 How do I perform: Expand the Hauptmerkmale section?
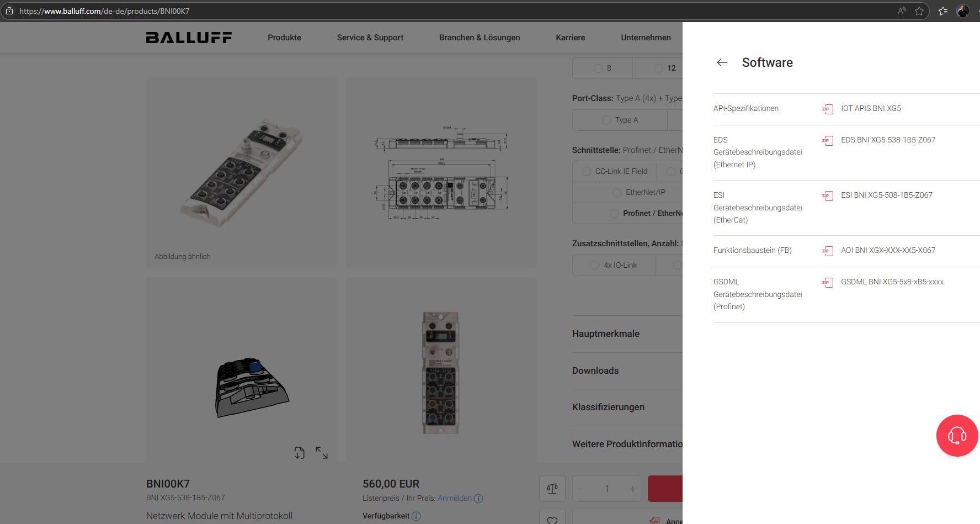(x=627, y=334)
